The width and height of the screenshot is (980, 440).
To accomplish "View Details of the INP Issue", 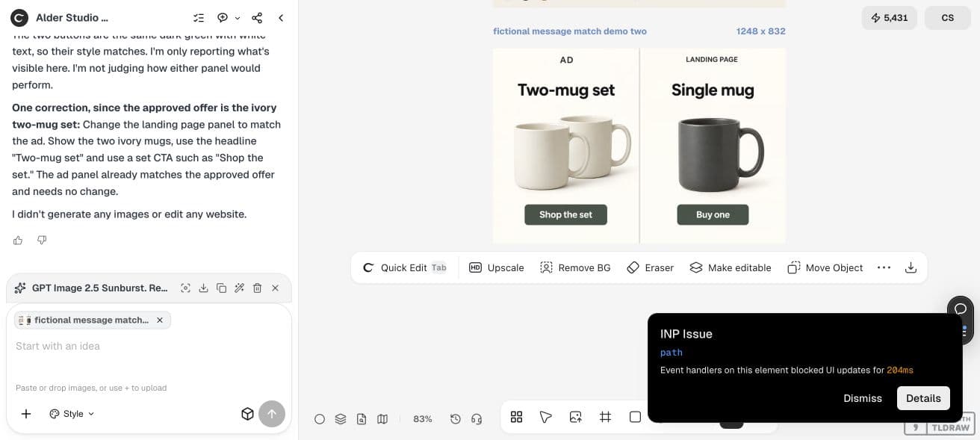I will click(923, 398).
